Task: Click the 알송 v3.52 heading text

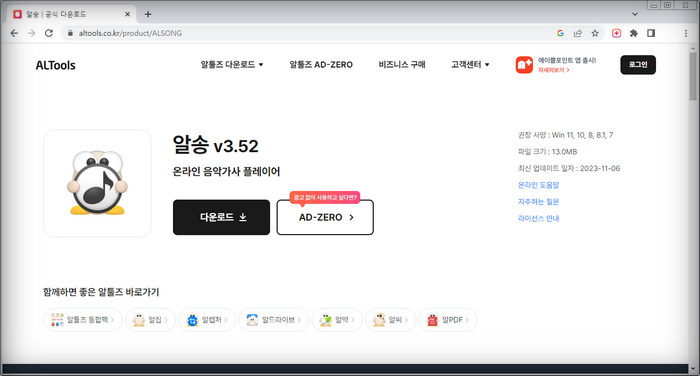Action: click(216, 146)
